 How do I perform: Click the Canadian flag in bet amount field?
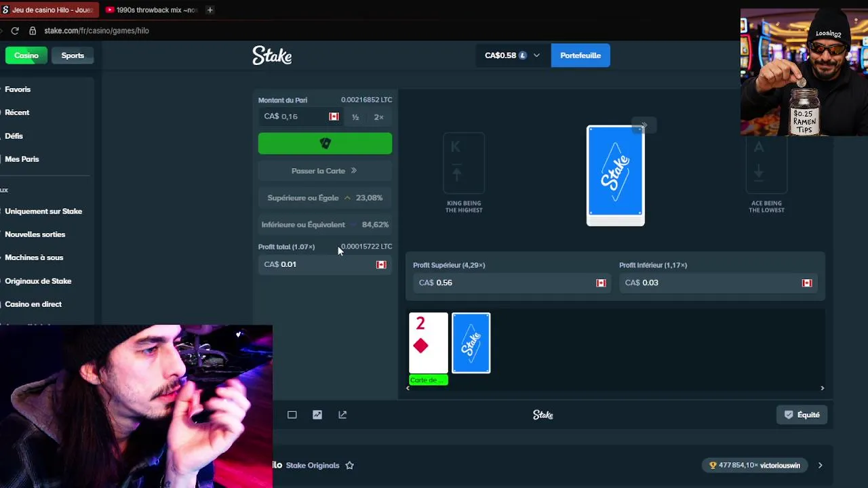pyautogui.click(x=334, y=117)
